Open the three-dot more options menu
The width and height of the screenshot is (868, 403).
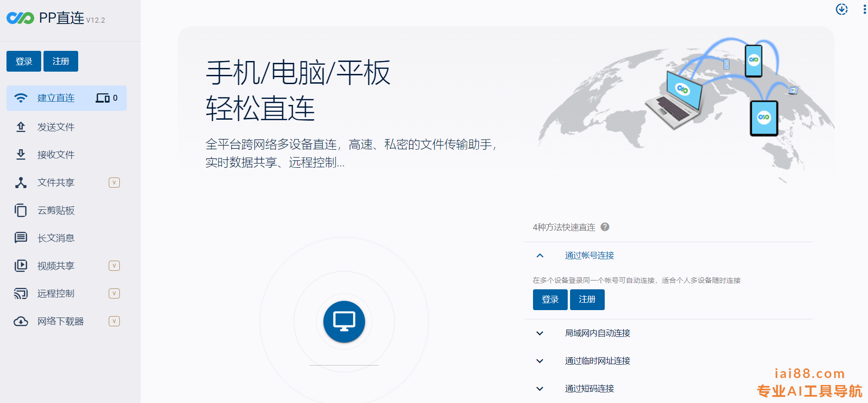tap(864, 9)
